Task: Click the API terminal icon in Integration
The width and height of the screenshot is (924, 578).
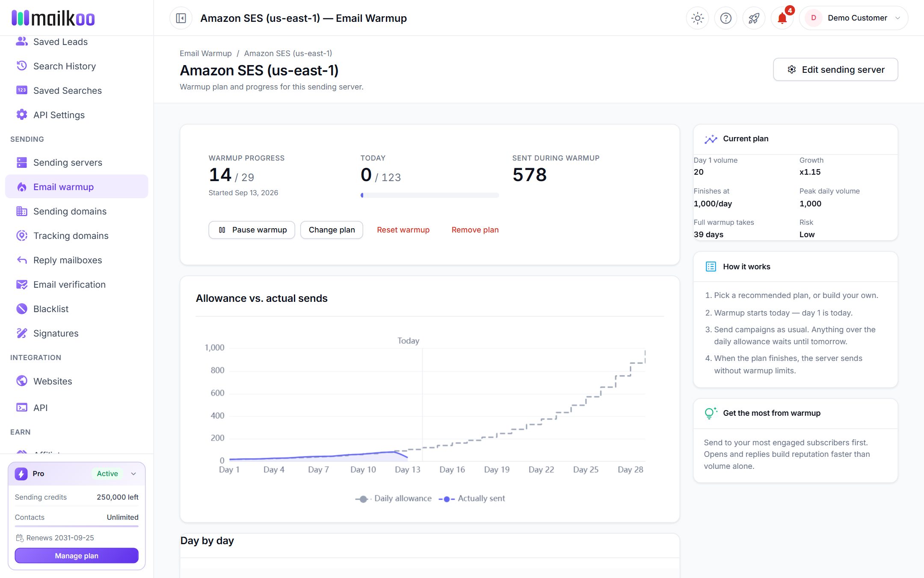Action: pyautogui.click(x=22, y=407)
